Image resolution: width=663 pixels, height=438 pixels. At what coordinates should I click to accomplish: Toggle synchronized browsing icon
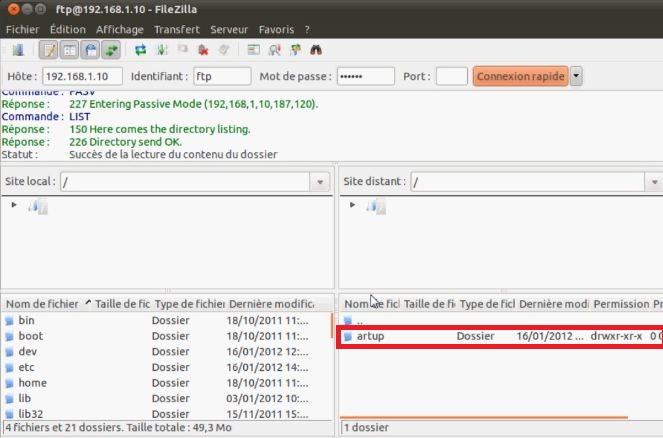coord(296,50)
